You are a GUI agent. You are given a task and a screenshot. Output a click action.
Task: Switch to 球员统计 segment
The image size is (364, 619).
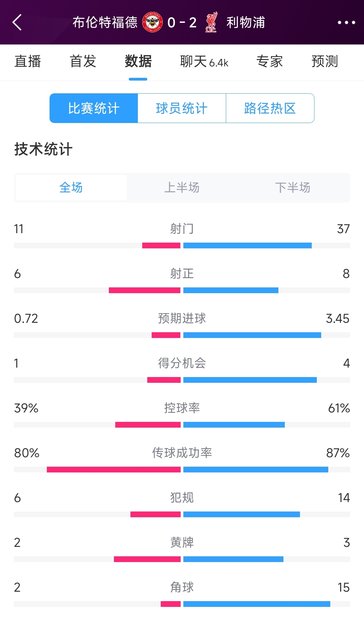pyautogui.click(x=182, y=108)
